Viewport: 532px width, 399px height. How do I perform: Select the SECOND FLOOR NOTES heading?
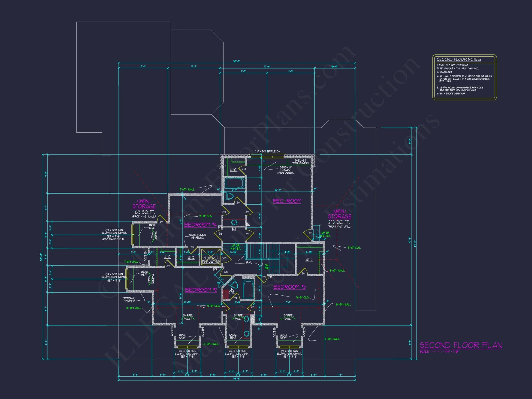(459, 59)
